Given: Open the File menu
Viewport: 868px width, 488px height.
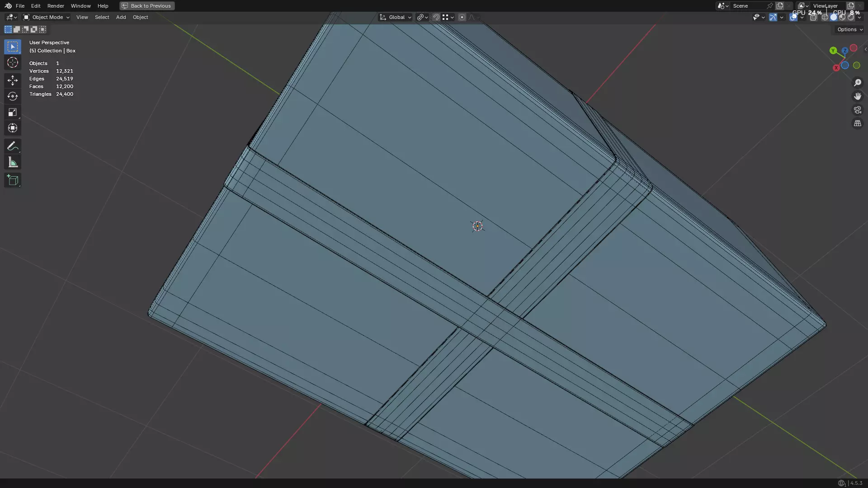Looking at the screenshot, I should (20, 6).
